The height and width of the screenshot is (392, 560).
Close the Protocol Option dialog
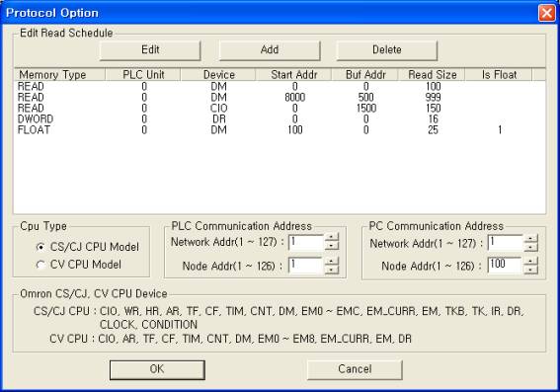pos(547,13)
